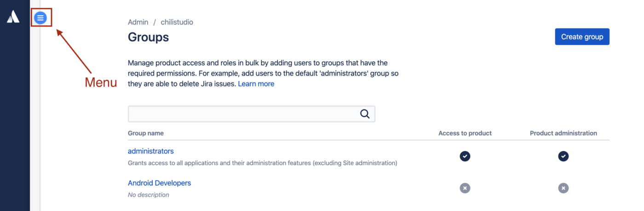Open the Android Developers group
644x211 pixels.
[159, 183]
